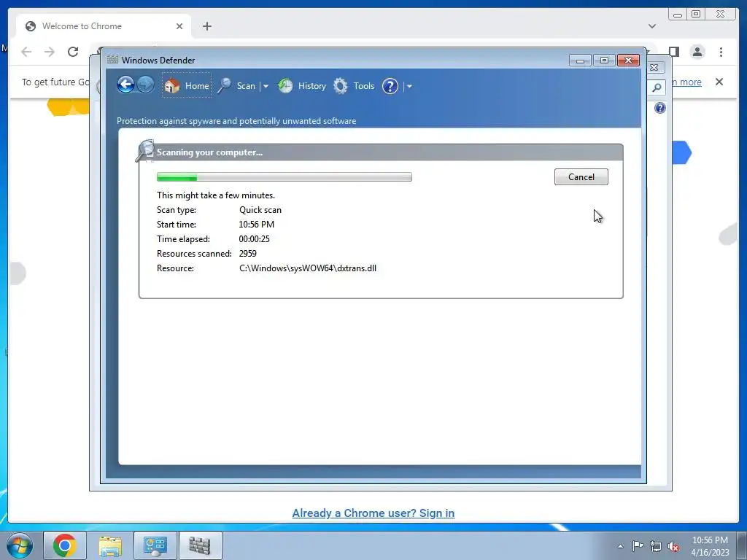This screenshot has height=560, width=747.
Task: Open Action Center flag icon
Action: tap(638, 546)
